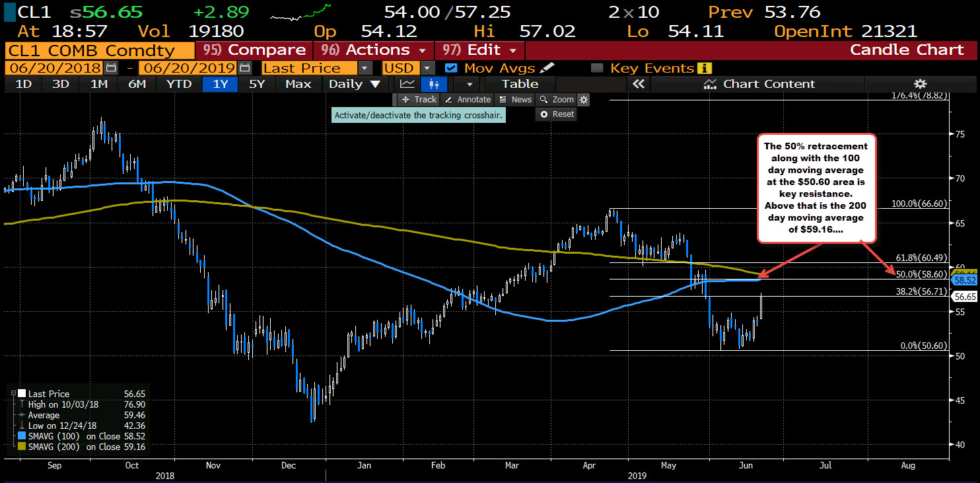Screen dimensions: 980x483
Task: Click the Key Events info icon
Action: click(x=705, y=68)
